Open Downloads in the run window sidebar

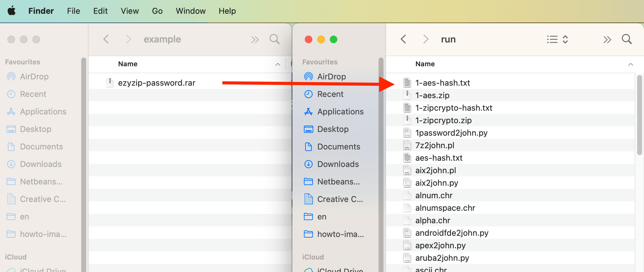point(338,164)
